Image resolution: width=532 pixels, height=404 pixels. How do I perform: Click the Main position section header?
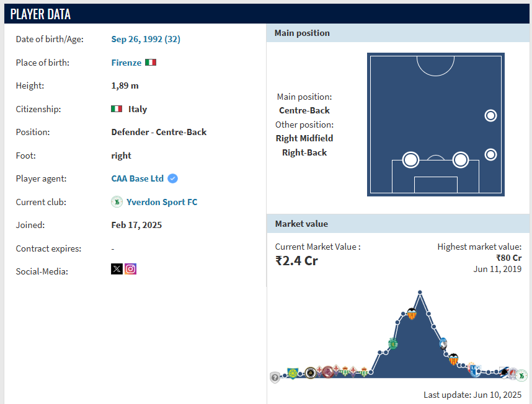coord(397,33)
